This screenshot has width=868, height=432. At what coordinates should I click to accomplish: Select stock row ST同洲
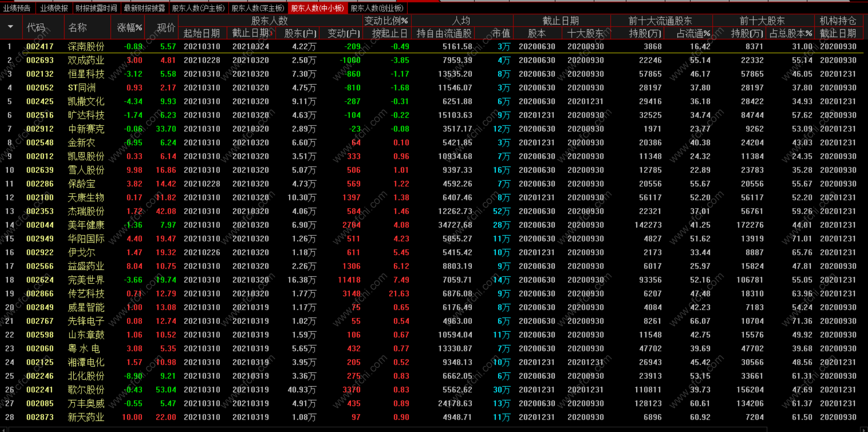tap(431, 88)
